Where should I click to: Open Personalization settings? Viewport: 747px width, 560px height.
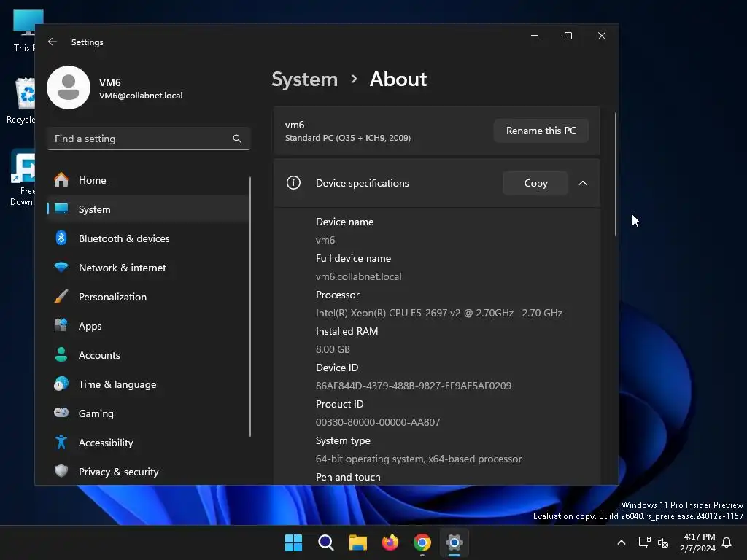(147, 297)
